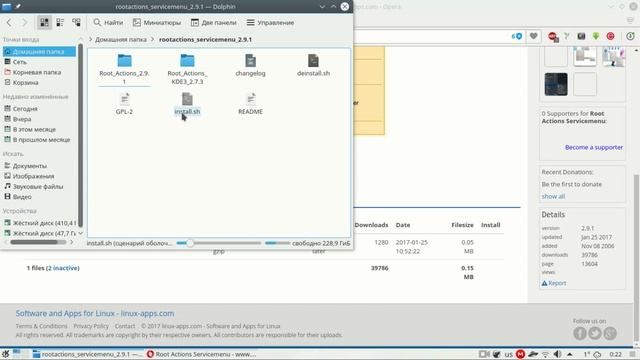
Task: Select the GPL-2 file
Action: coord(124,104)
